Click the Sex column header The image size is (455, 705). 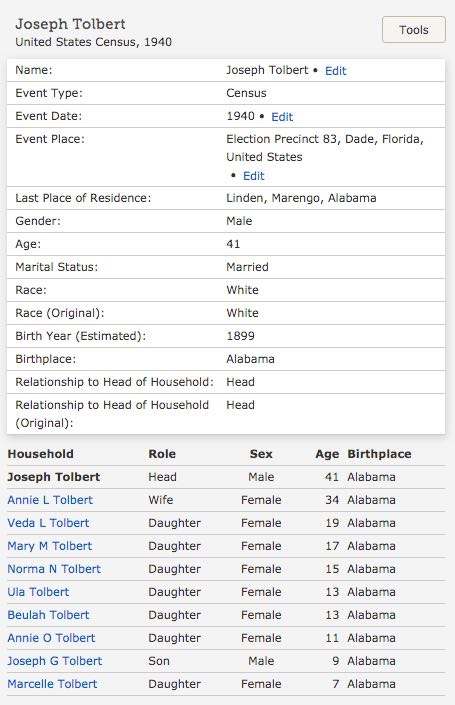pyautogui.click(x=261, y=454)
